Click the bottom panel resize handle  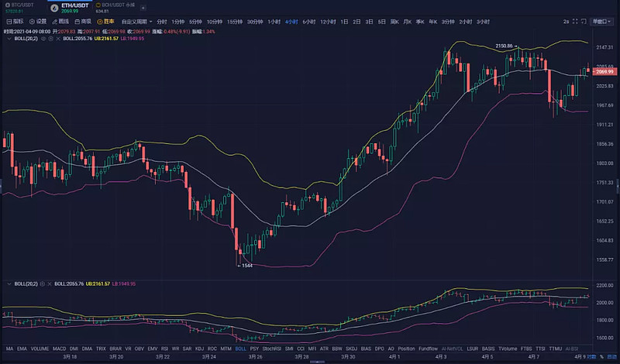[317, 361]
